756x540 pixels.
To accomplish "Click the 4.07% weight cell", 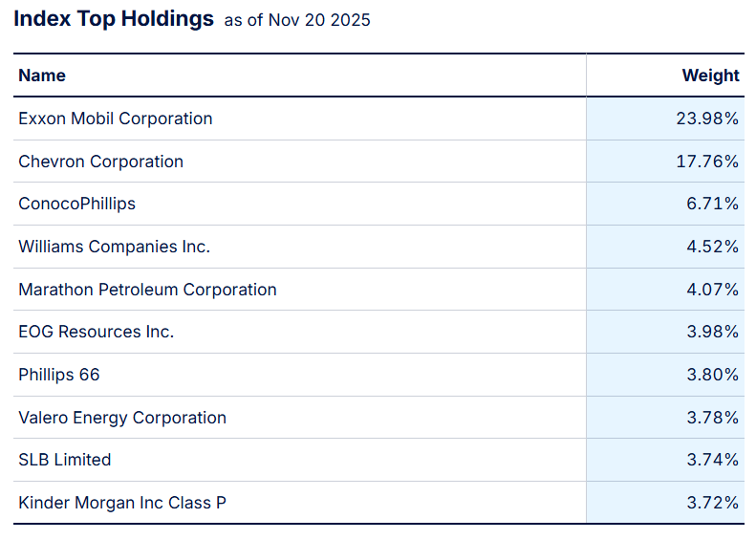I will [711, 290].
